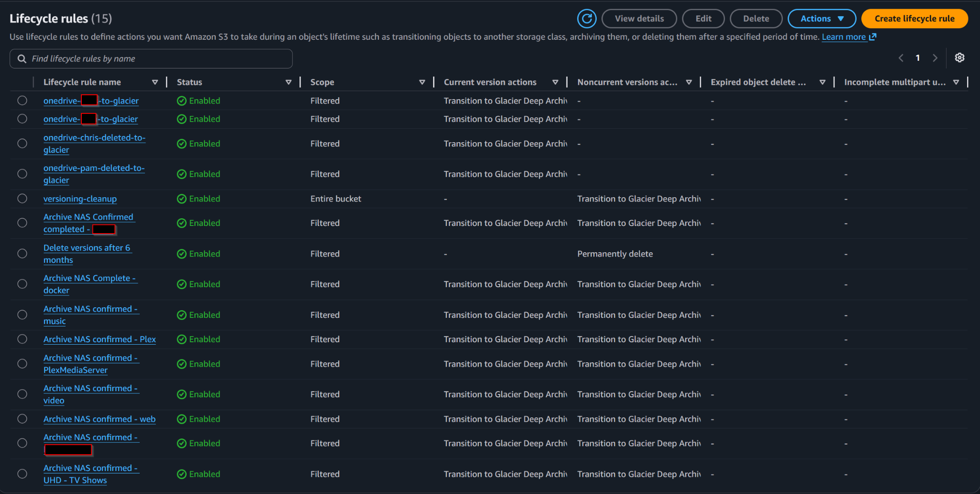Click Entire bucket scope cell
Image resolution: width=980 pixels, height=494 pixels.
(336, 199)
